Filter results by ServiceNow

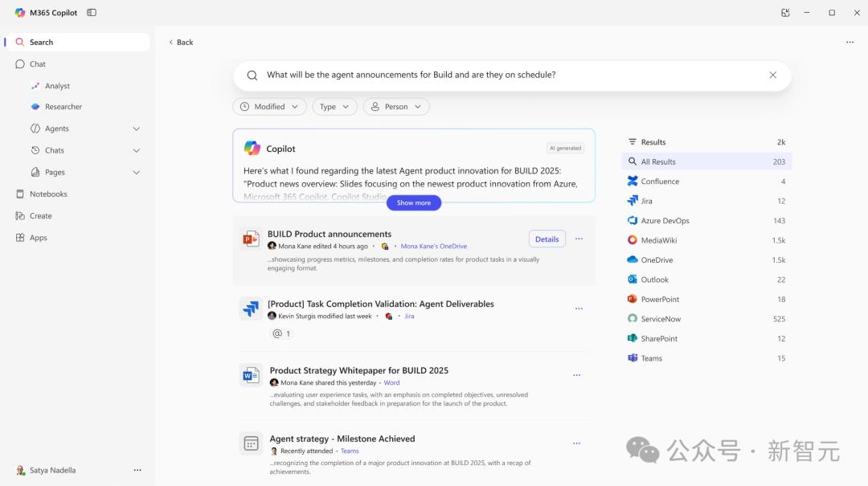661,319
